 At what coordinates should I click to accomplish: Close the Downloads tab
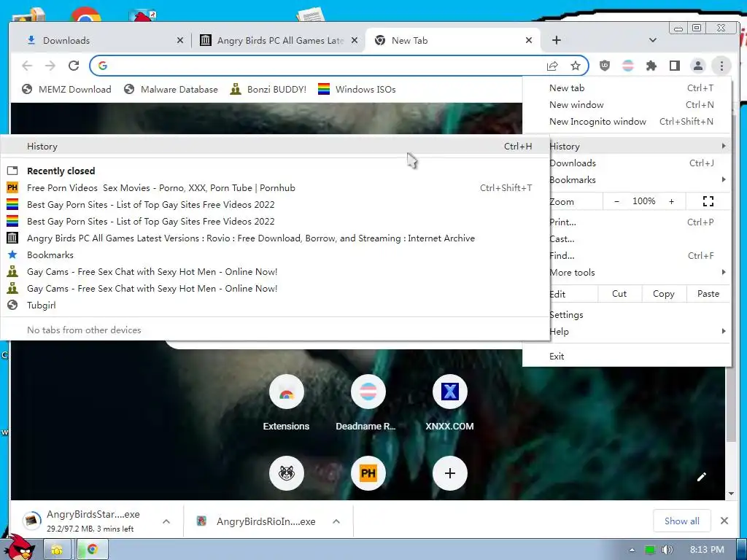coord(180,41)
